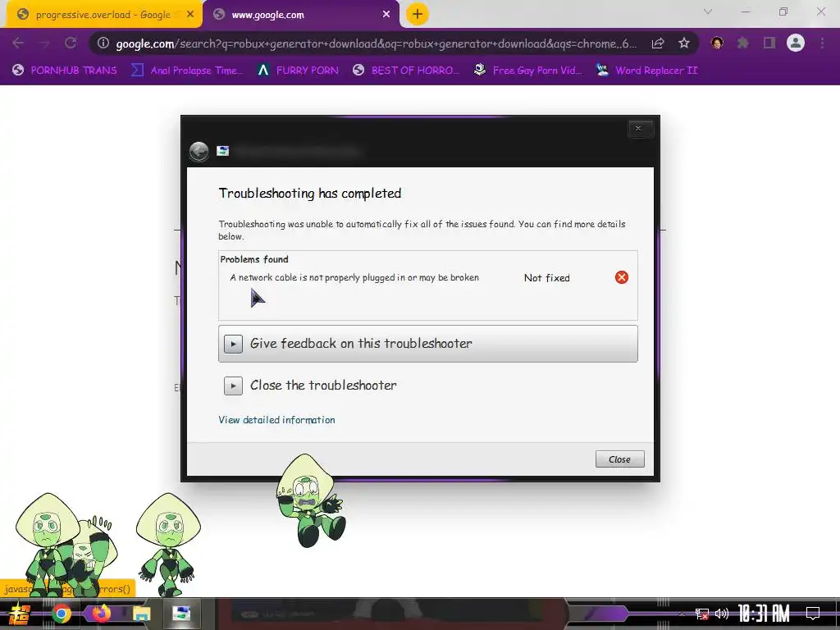Reload the page with the refresh icon

71,43
